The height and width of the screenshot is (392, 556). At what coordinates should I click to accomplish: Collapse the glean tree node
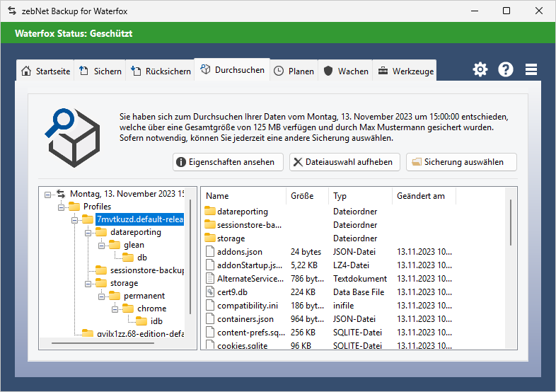(101, 246)
